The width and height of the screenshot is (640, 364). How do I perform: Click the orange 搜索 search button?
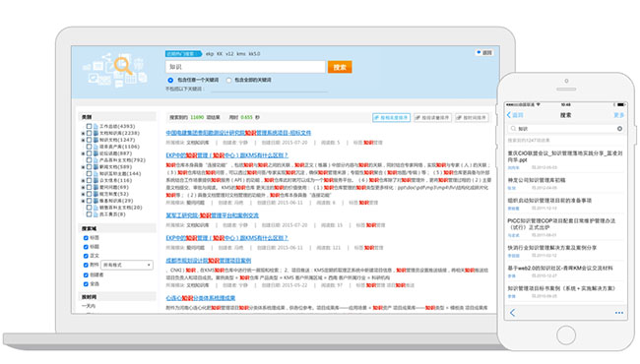pos(340,67)
